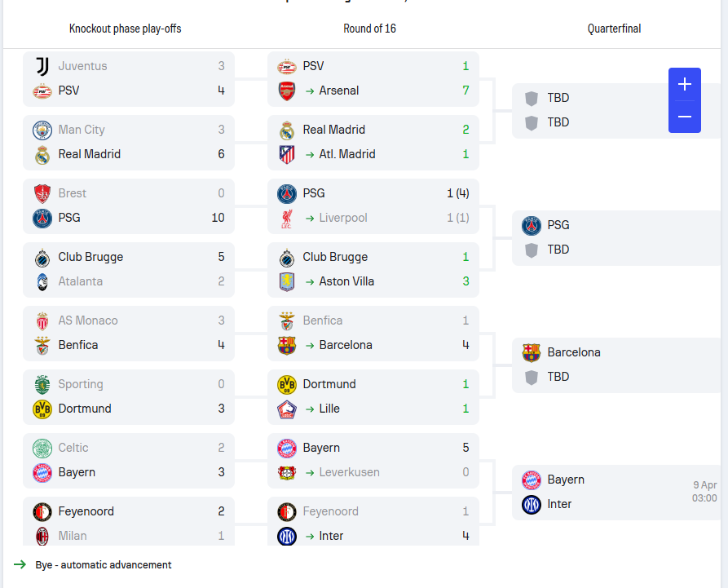Click the Leverkusen crest icon
The width and height of the screenshot is (728, 588).
[x=287, y=472]
